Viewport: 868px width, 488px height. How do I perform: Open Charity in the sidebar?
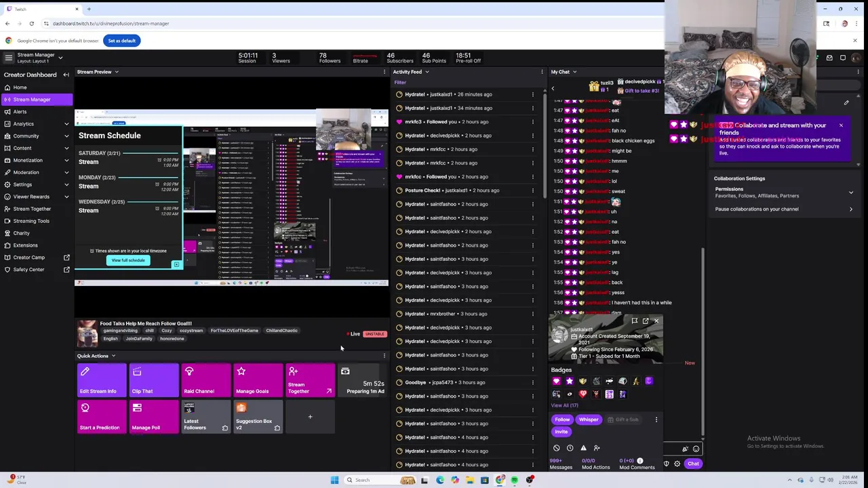pyautogui.click(x=37, y=233)
